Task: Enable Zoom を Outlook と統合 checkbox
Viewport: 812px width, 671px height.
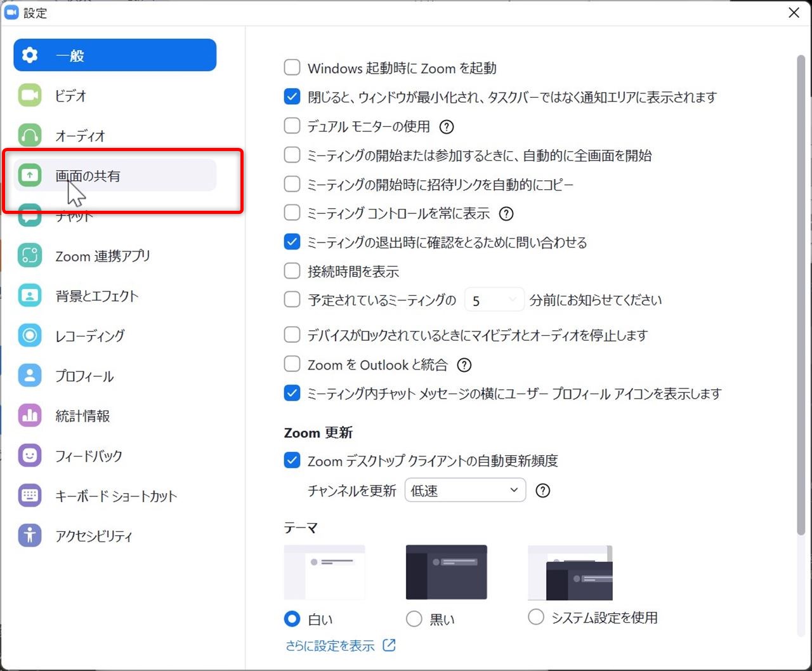Action: [x=292, y=364]
